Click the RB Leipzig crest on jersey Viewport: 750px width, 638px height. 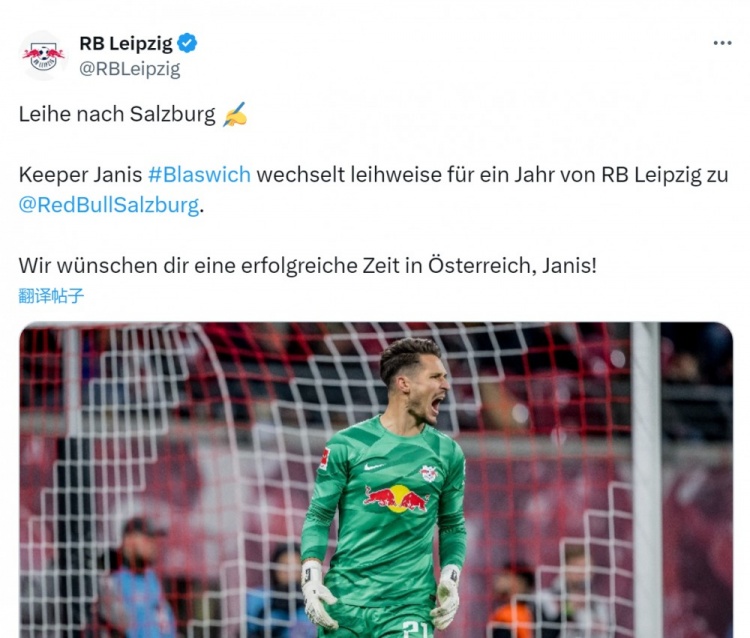tap(429, 473)
